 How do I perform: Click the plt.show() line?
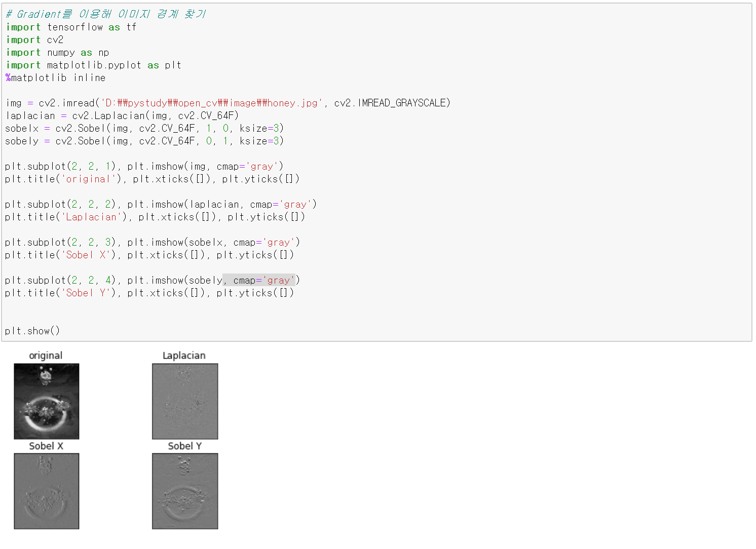click(33, 331)
